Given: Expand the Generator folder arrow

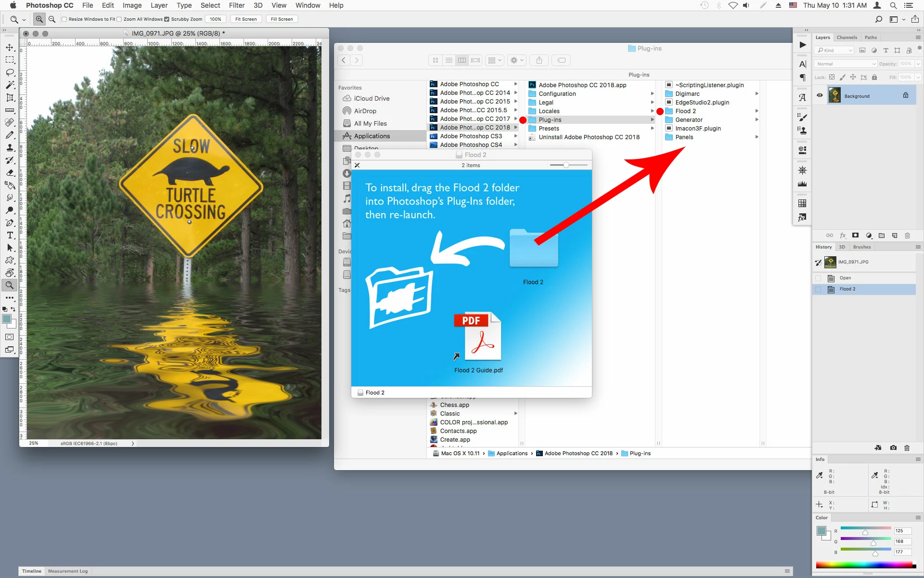Looking at the screenshot, I should pyautogui.click(x=757, y=120).
